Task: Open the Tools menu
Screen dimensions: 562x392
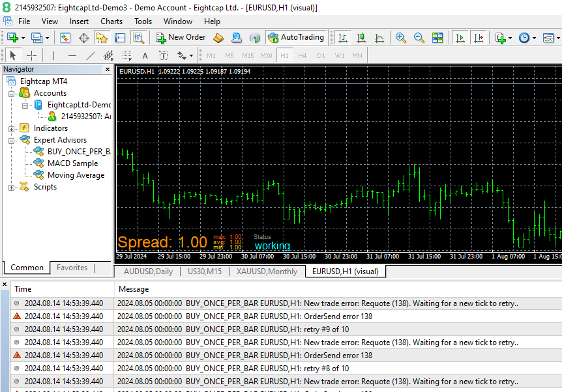Action: pos(143,21)
